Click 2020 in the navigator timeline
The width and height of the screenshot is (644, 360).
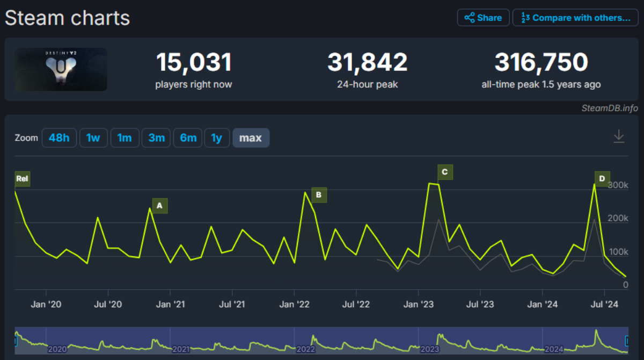(x=57, y=349)
